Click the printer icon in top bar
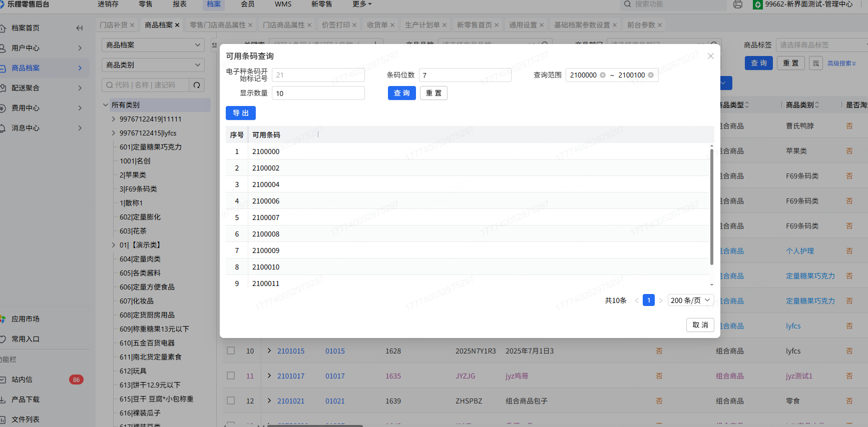 click(x=737, y=4)
